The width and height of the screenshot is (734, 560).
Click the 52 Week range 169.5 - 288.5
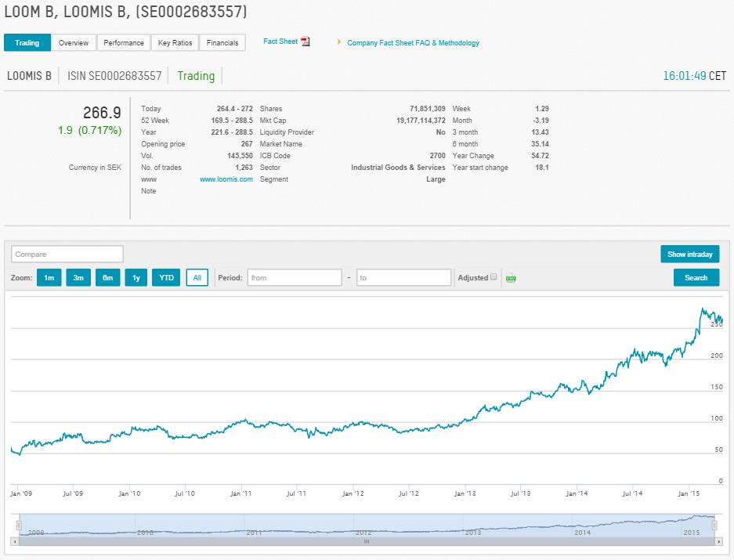point(232,121)
